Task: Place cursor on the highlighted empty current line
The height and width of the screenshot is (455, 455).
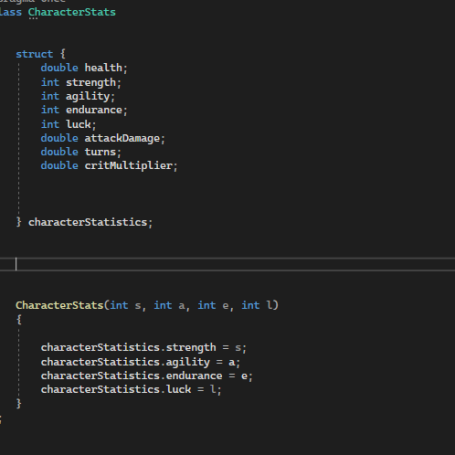Action: tap(227, 264)
